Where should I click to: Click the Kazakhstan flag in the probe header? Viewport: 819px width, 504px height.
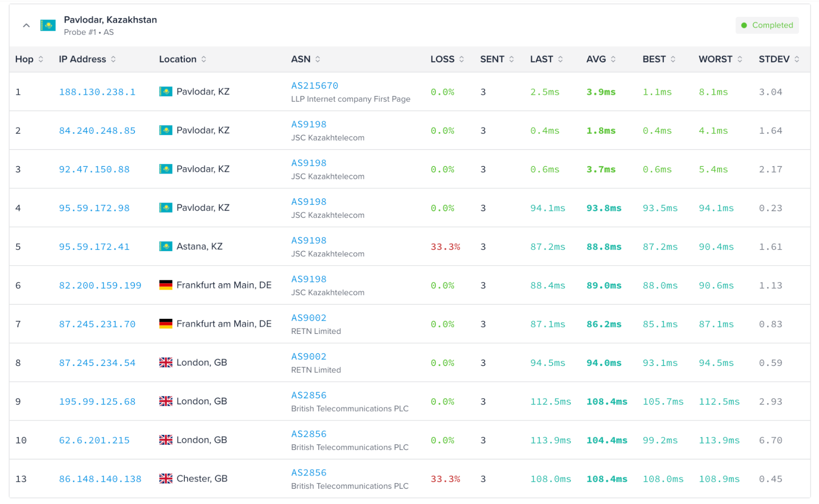(48, 25)
